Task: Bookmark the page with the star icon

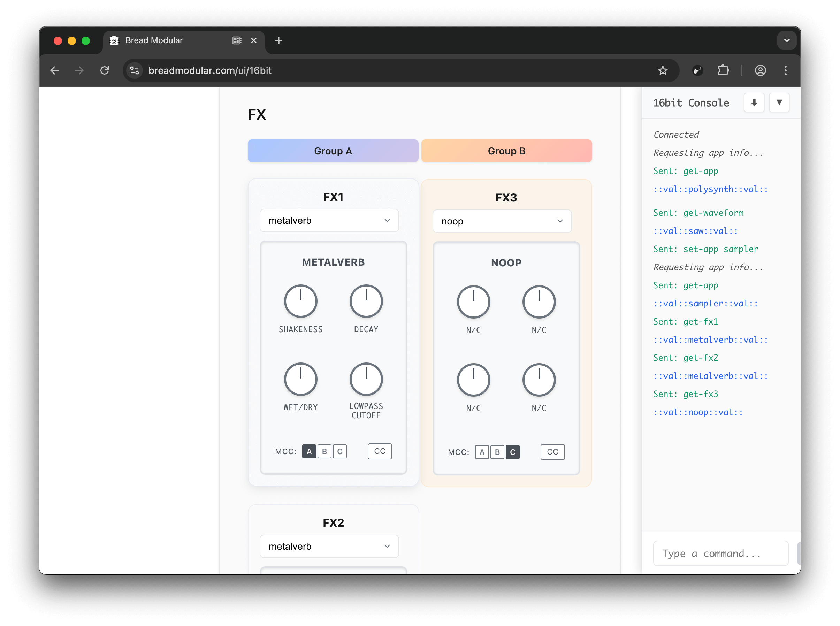Action: coord(663,70)
